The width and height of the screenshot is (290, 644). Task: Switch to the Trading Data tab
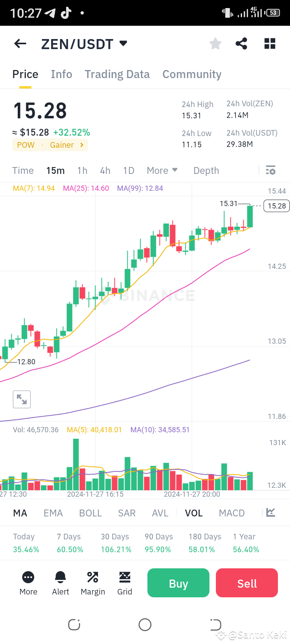click(117, 74)
